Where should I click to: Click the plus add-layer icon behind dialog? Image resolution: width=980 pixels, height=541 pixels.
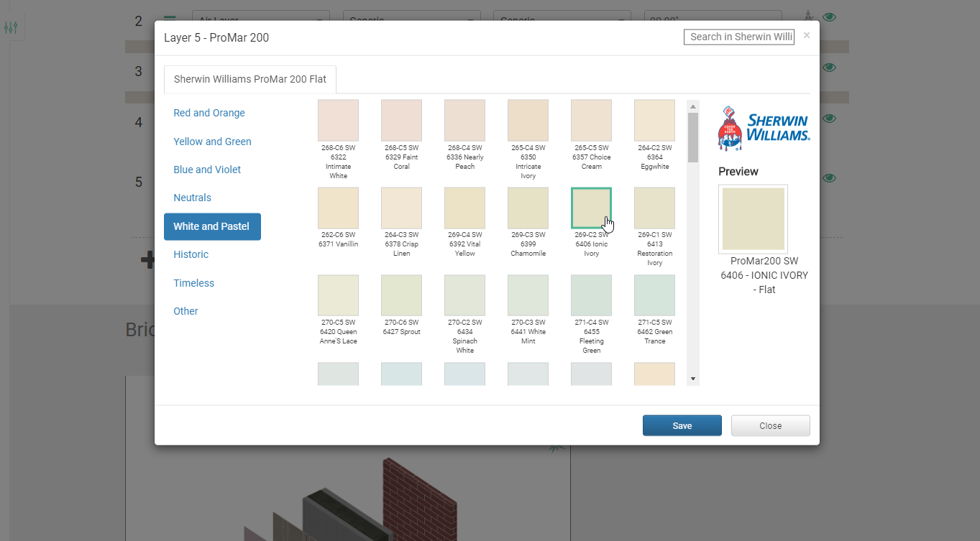pos(147,260)
